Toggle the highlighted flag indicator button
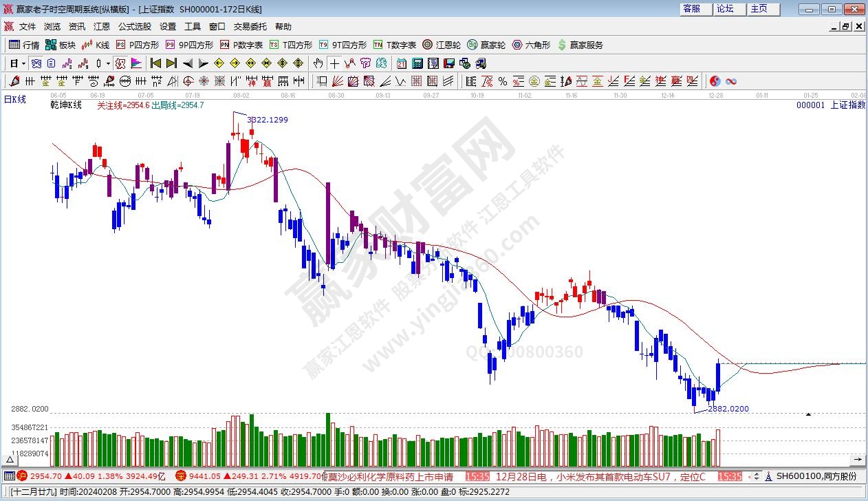 [x=136, y=63]
